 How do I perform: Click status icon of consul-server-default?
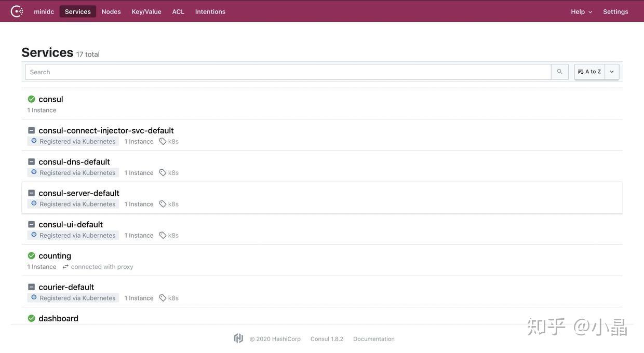[x=31, y=193]
